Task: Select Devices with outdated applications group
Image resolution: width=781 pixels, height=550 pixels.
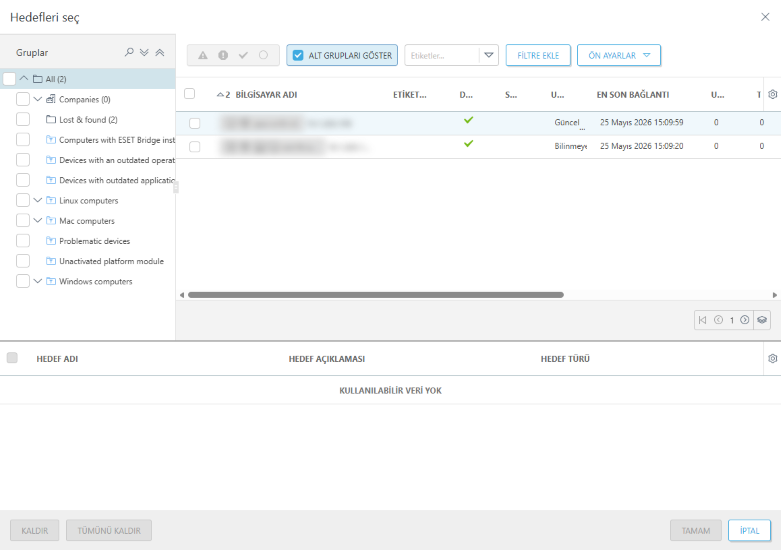Action: click(117, 180)
